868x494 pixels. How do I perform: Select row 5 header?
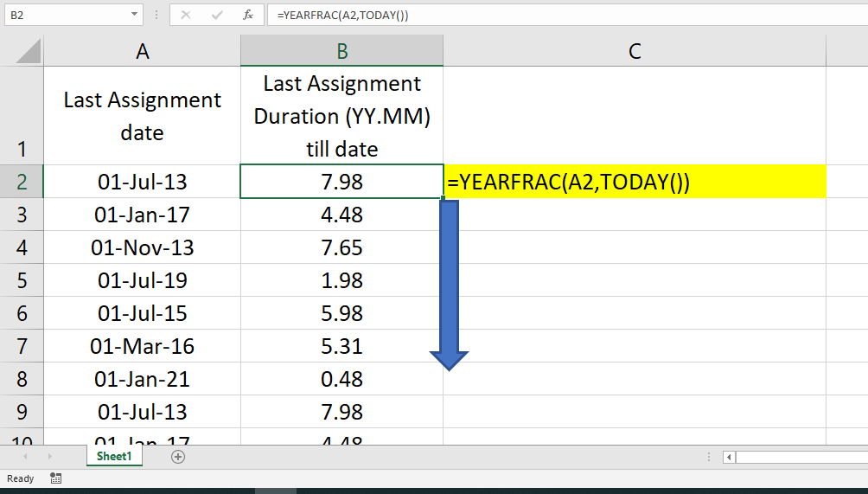tap(22, 280)
